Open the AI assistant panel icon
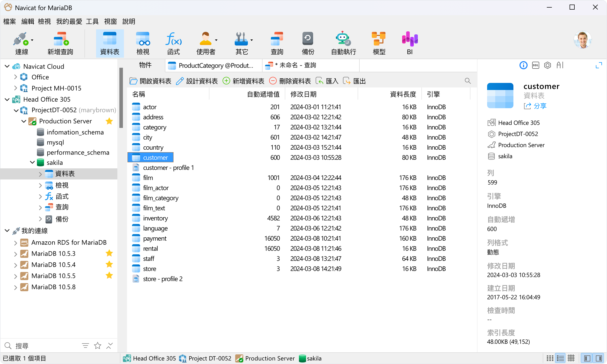The width and height of the screenshot is (607, 364). (560, 65)
